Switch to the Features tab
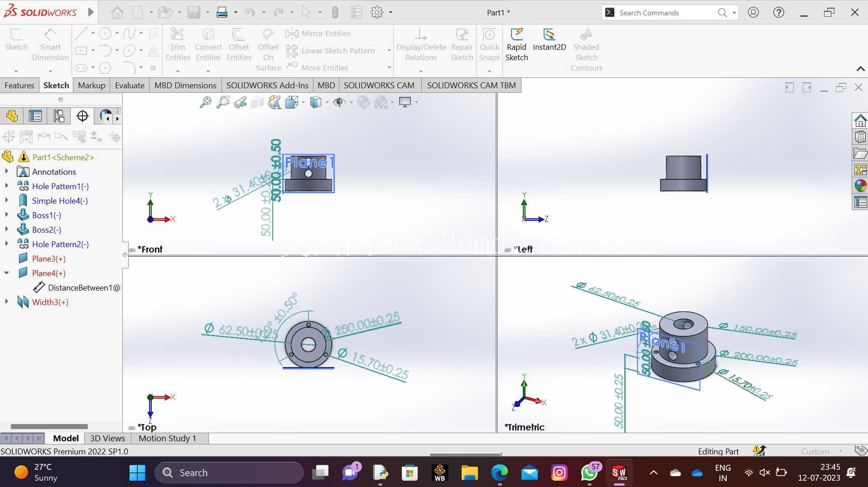The image size is (868, 487). 19,85
